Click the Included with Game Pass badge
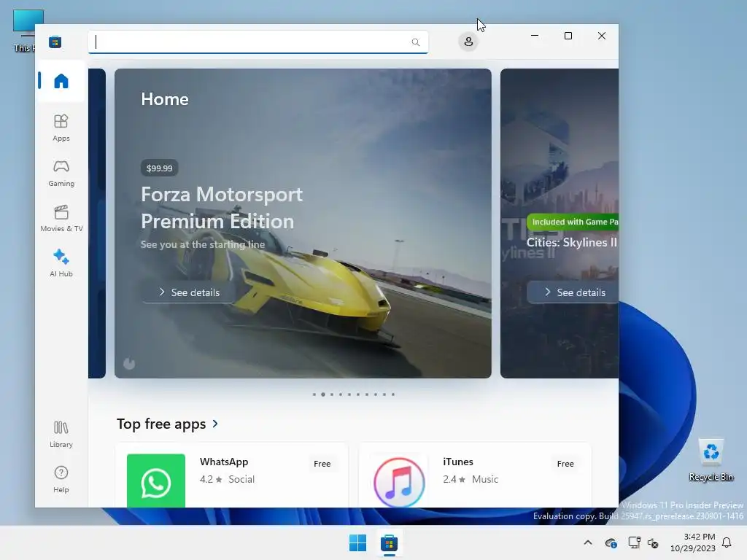 click(x=573, y=222)
